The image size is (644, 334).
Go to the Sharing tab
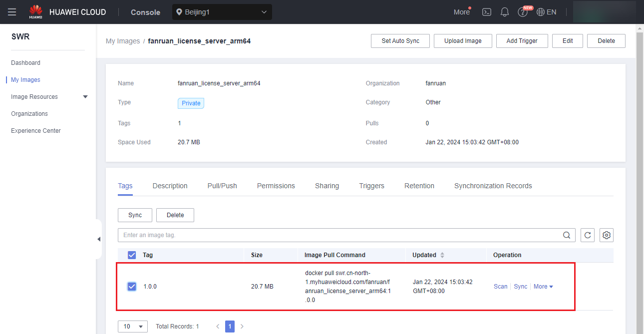click(x=327, y=186)
